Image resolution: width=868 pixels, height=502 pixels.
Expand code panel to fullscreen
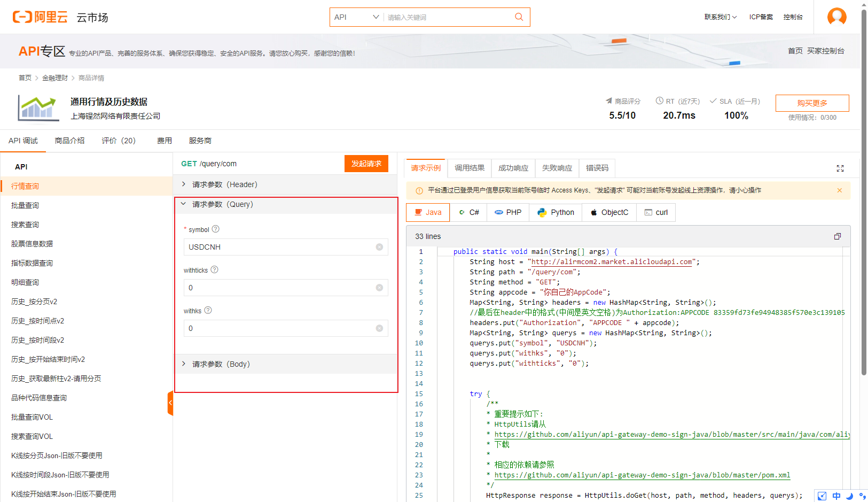coord(840,168)
